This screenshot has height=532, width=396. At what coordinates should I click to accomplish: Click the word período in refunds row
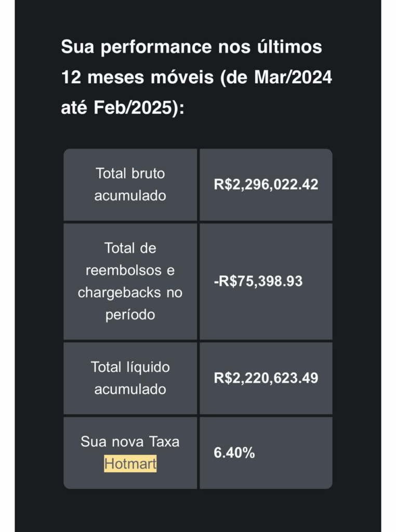pyautogui.click(x=130, y=315)
